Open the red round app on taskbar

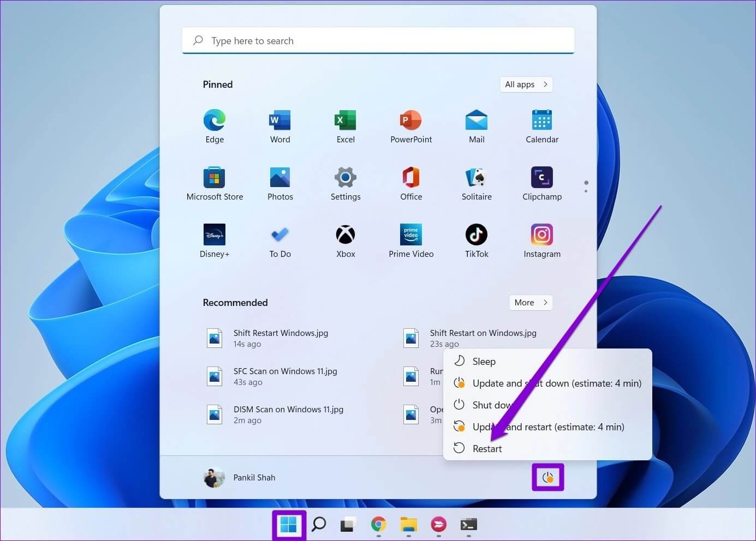[x=438, y=525]
